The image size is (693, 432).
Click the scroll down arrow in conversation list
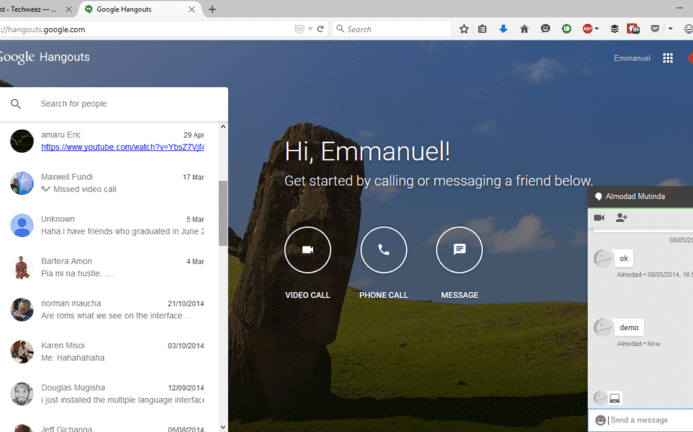[x=223, y=427]
